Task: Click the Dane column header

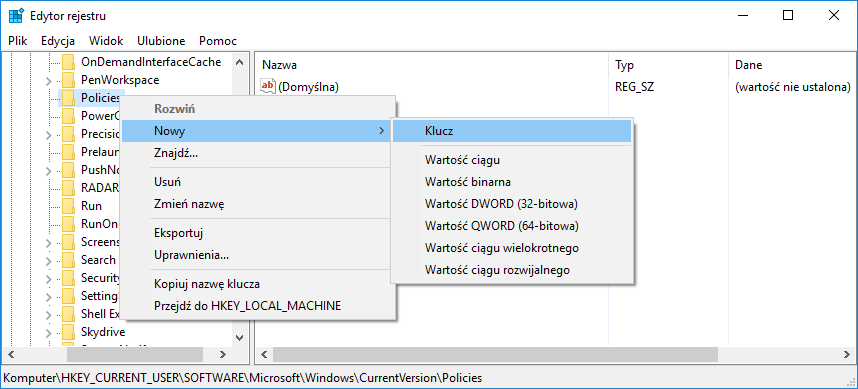Action: point(793,65)
